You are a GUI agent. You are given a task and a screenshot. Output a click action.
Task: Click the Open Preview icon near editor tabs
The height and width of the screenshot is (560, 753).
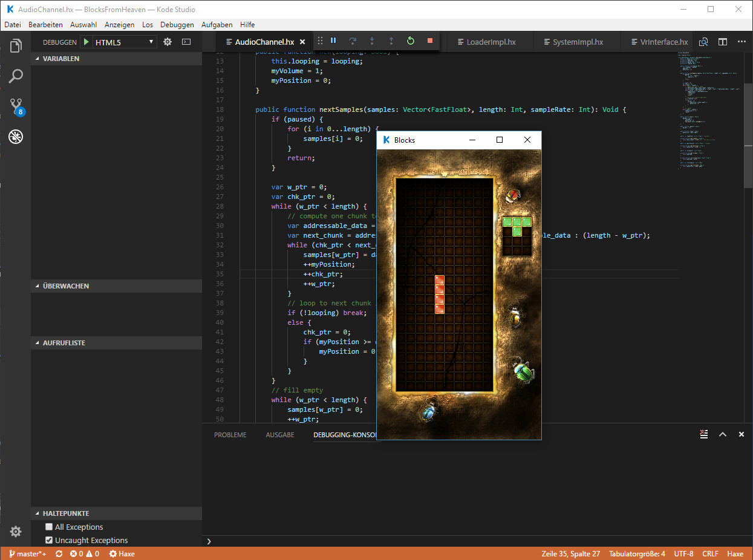click(703, 42)
